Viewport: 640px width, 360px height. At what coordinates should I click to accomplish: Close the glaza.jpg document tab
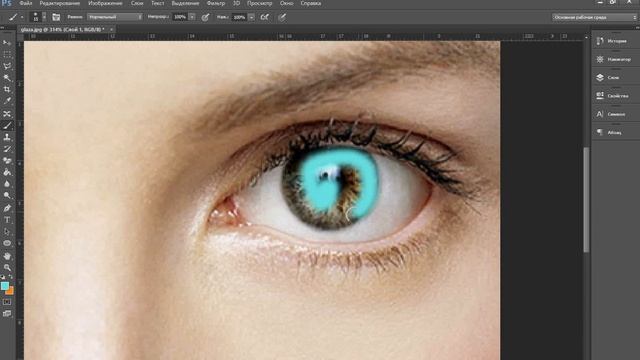coord(111,29)
